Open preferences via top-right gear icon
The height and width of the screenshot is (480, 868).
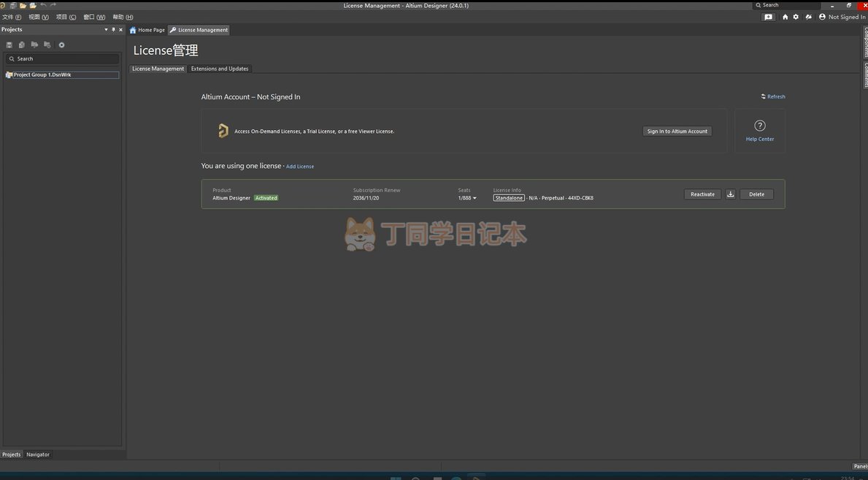pyautogui.click(x=796, y=18)
